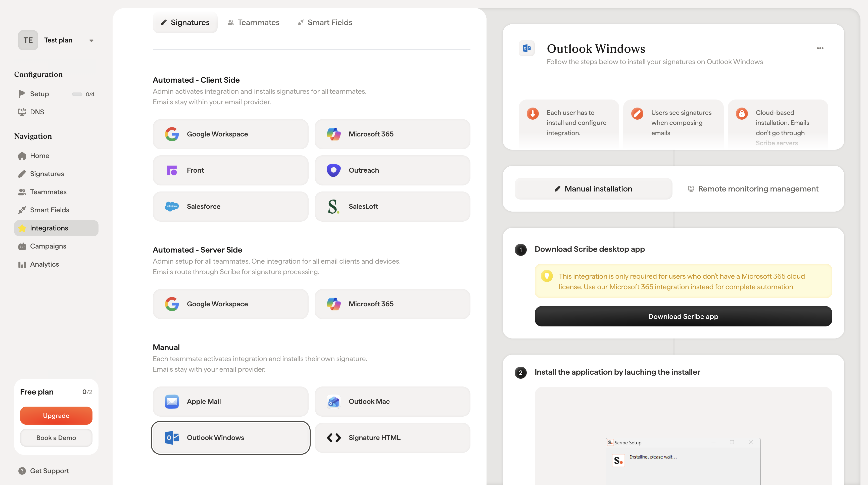Click Download Scribe app button
This screenshot has height=485, width=868.
click(x=683, y=316)
